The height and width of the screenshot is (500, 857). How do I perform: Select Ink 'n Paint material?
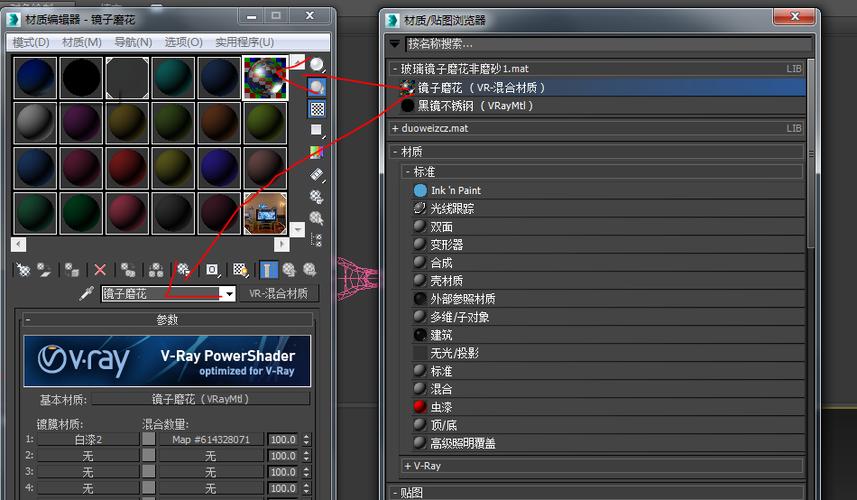pyautogui.click(x=607, y=190)
